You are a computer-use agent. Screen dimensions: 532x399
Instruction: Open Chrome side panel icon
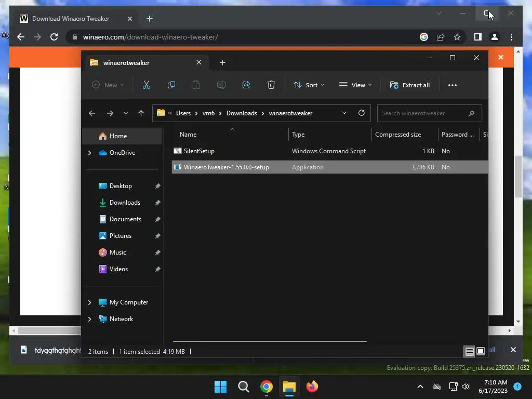pos(478,37)
